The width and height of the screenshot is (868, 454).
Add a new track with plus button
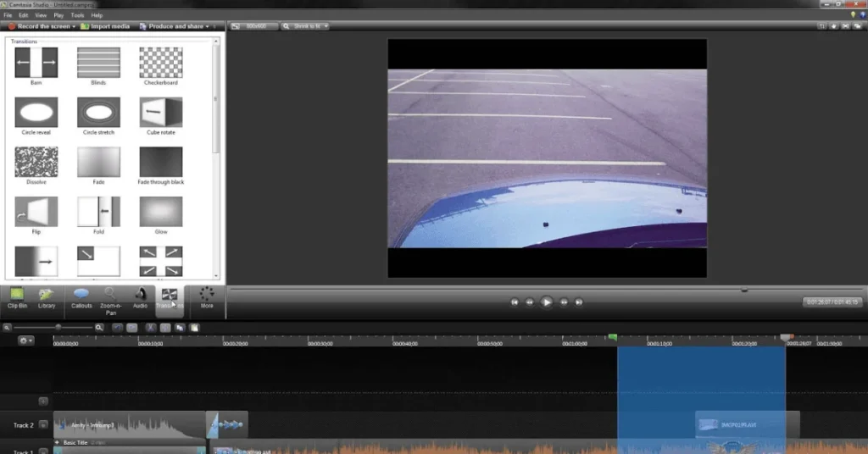(x=43, y=401)
